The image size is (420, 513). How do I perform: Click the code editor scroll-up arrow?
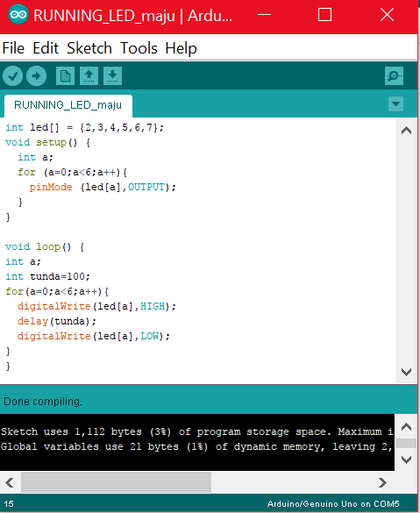[x=406, y=131]
